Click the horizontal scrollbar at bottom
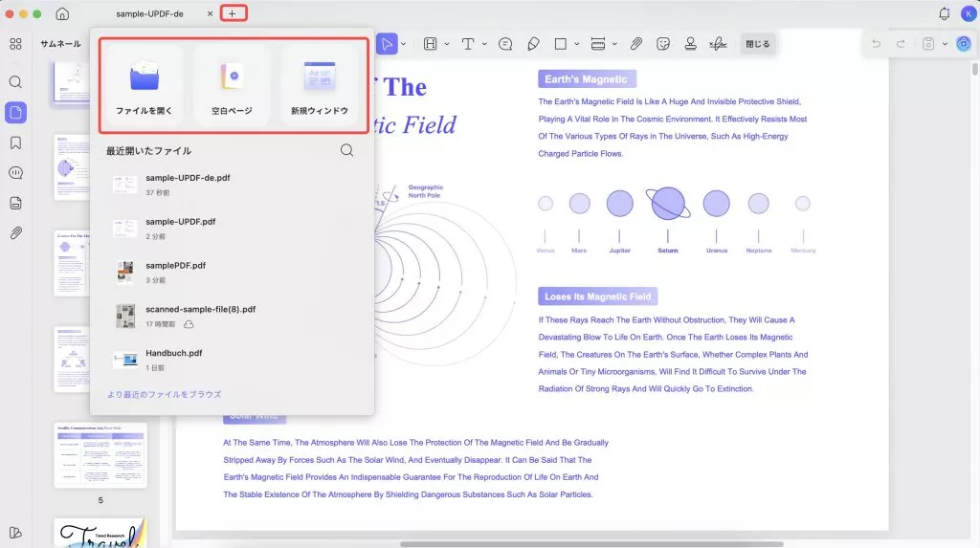 (591, 543)
